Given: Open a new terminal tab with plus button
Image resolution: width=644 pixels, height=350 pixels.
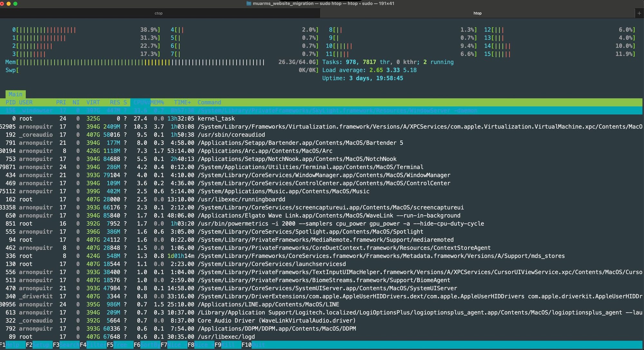Looking at the screenshot, I should [x=639, y=13].
